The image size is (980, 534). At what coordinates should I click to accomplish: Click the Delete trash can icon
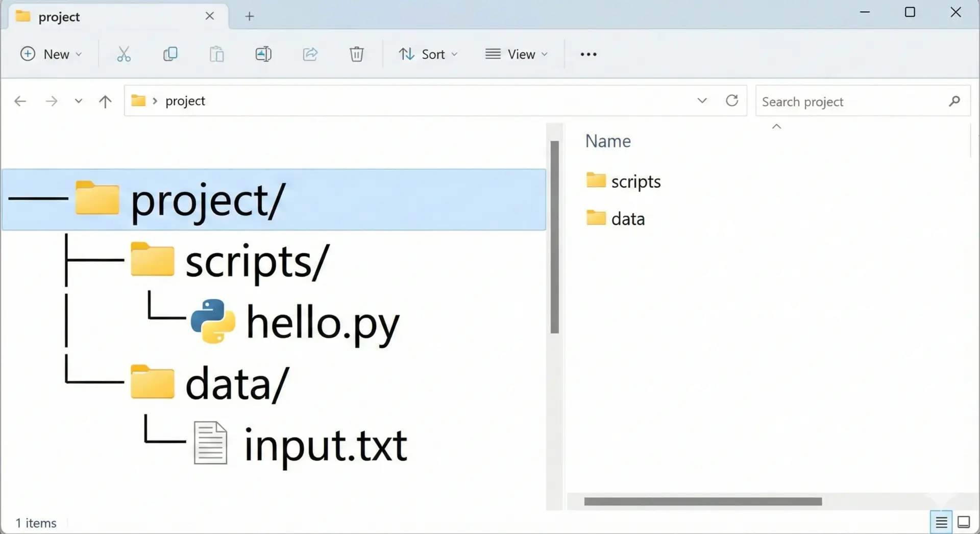[356, 54]
